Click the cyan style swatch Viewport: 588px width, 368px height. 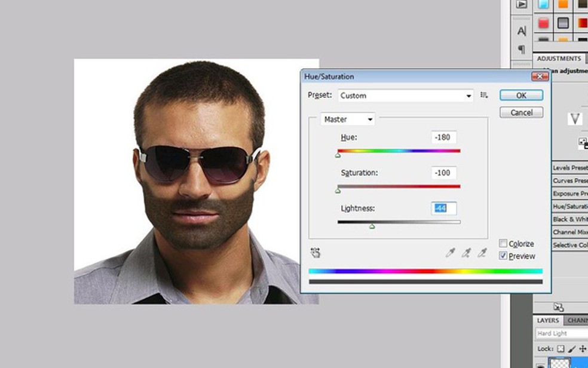543,4
